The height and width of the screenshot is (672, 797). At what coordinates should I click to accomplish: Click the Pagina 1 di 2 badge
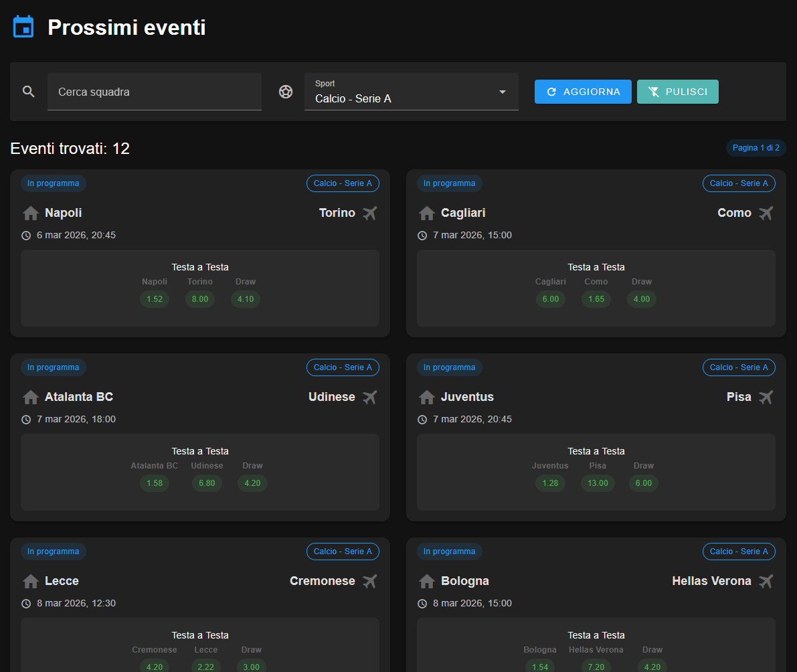click(x=756, y=148)
